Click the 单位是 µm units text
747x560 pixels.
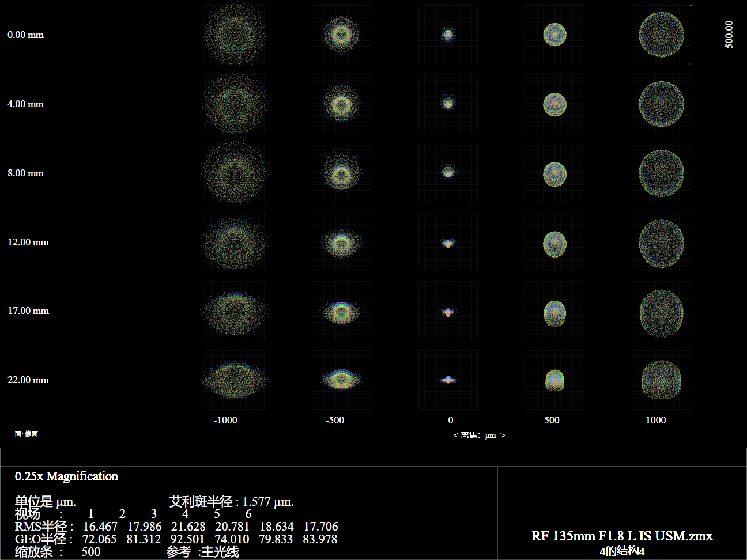pyautogui.click(x=45, y=501)
